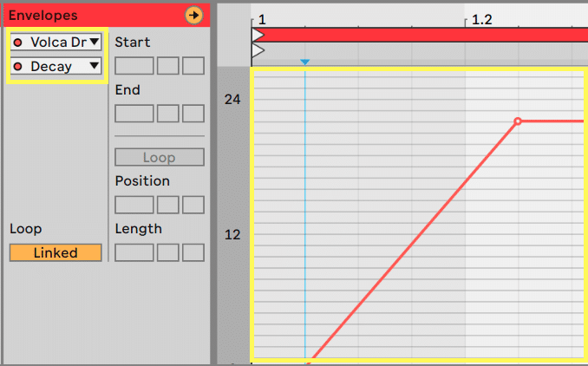Select the envelope breakpoint at the line's peak
The width and height of the screenshot is (588, 366).
point(518,121)
